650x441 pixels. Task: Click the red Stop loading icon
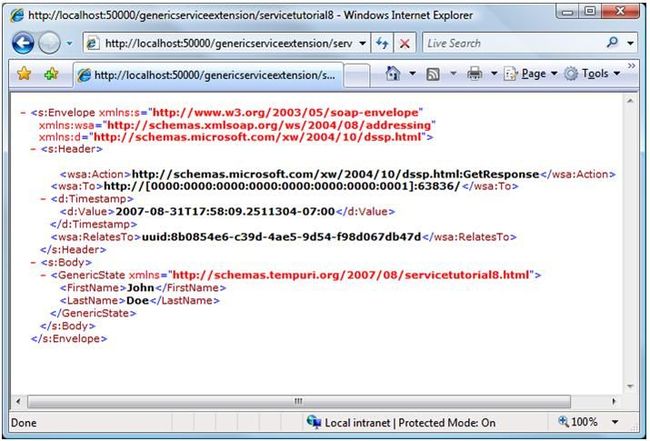coord(405,43)
